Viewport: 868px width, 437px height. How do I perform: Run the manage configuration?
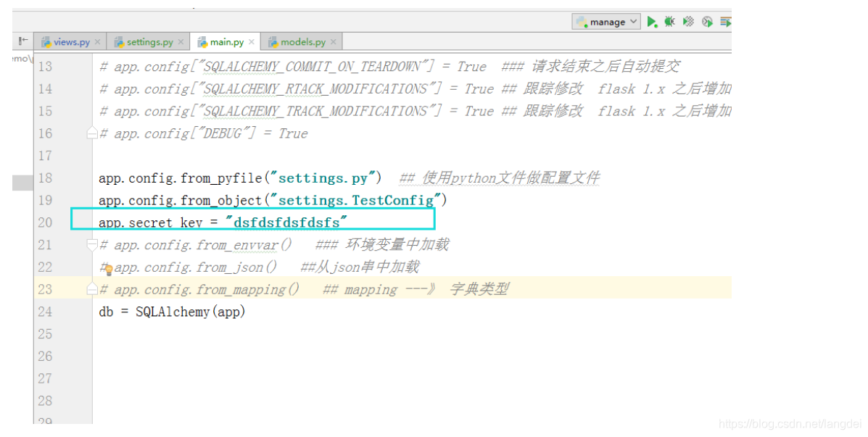[652, 22]
